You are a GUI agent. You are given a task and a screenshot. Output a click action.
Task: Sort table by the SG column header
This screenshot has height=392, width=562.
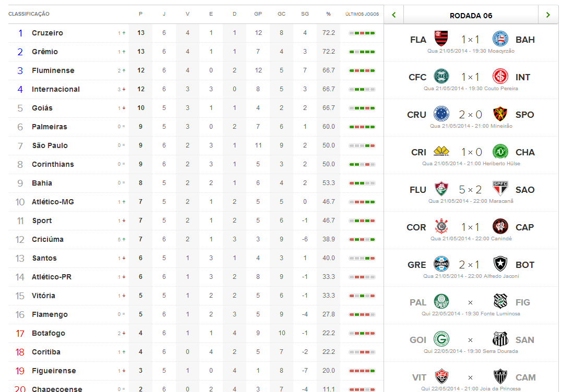[305, 14]
